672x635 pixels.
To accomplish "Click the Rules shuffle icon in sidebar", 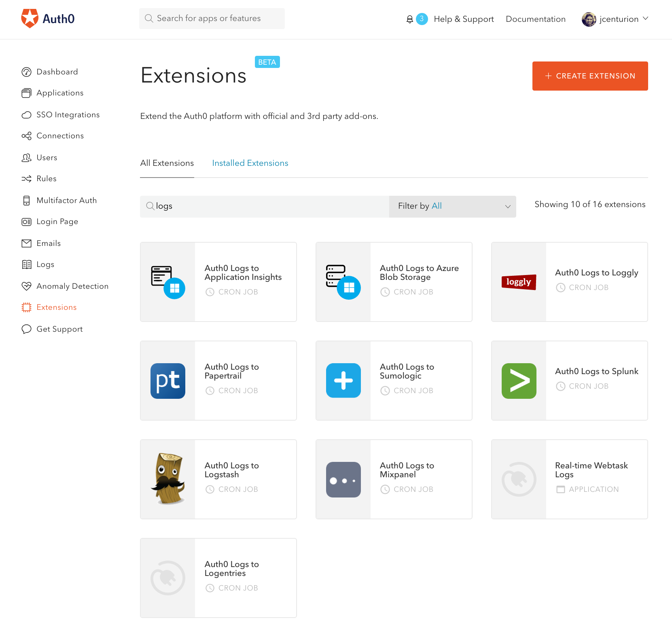I will tap(26, 179).
